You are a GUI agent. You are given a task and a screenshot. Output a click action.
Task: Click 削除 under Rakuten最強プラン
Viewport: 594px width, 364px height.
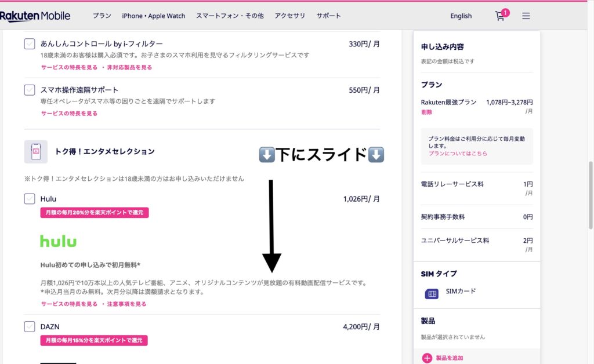pyautogui.click(x=426, y=112)
